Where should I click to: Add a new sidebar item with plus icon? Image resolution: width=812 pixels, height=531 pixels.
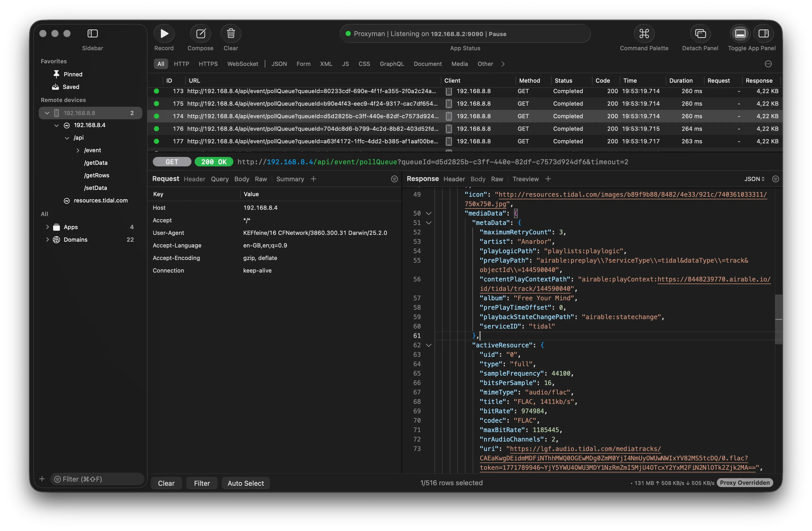click(42, 479)
